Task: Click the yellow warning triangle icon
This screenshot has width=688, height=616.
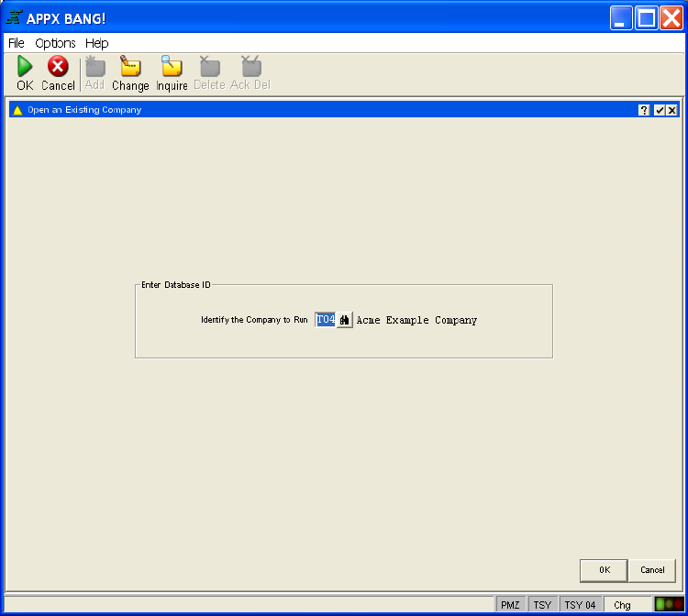Action: [17, 110]
